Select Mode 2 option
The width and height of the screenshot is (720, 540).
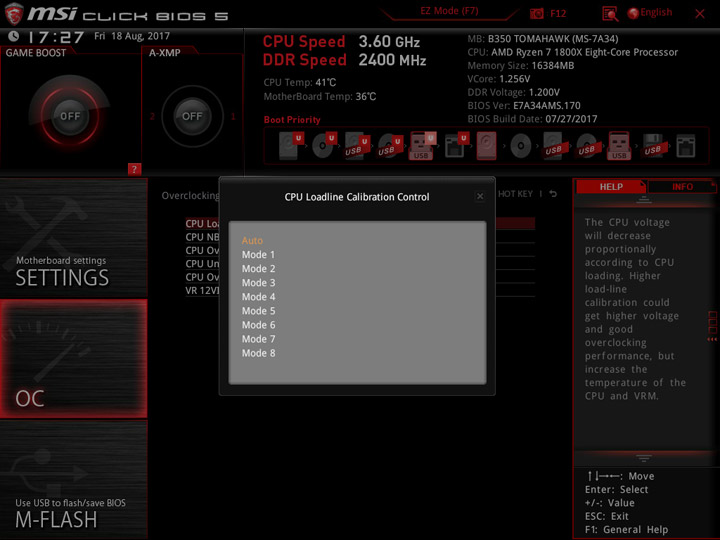pyautogui.click(x=259, y=269)
